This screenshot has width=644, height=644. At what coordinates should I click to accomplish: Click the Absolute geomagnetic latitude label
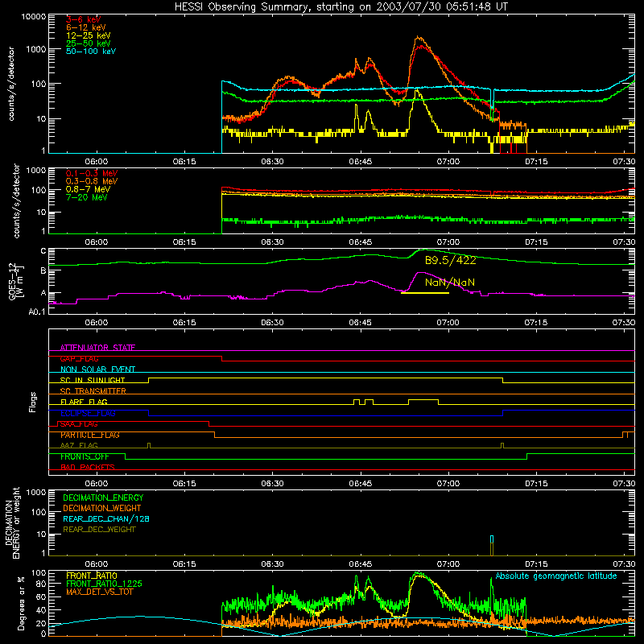(556, 576)
